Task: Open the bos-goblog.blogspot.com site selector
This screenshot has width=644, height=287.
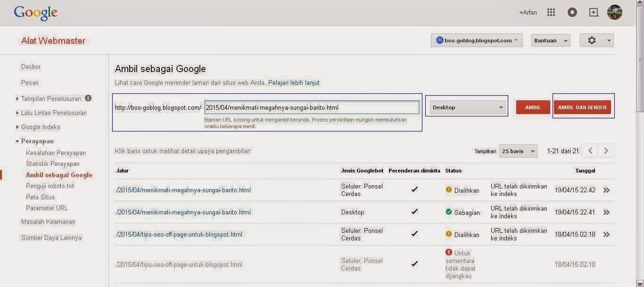Action: [477, 41]
